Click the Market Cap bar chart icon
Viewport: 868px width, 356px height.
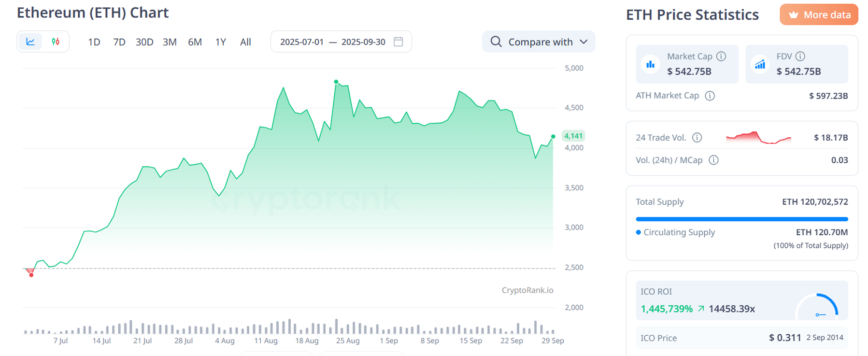click(x=651, y=64)
